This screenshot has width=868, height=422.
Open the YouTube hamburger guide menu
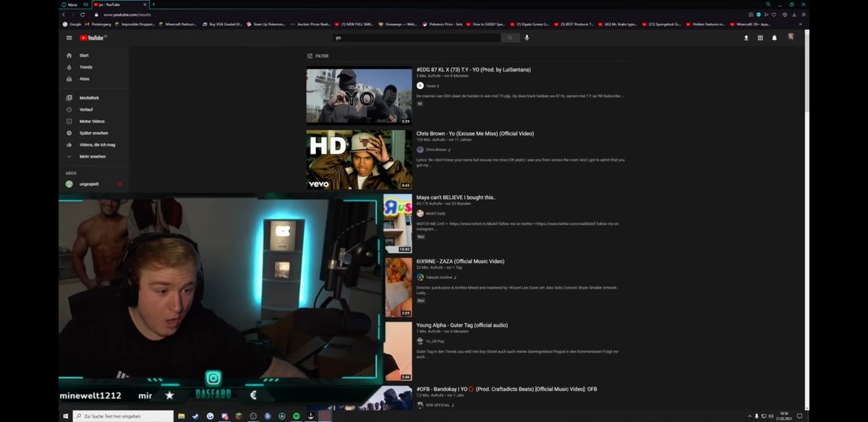point(69,38)
